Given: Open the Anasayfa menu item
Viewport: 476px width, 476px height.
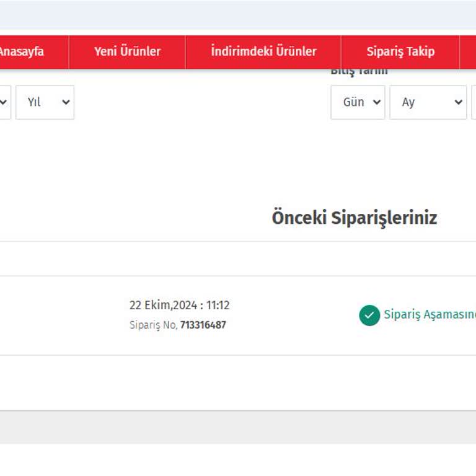Looking at the screenshot, I should pyautogui.click(x=21, y=51).
